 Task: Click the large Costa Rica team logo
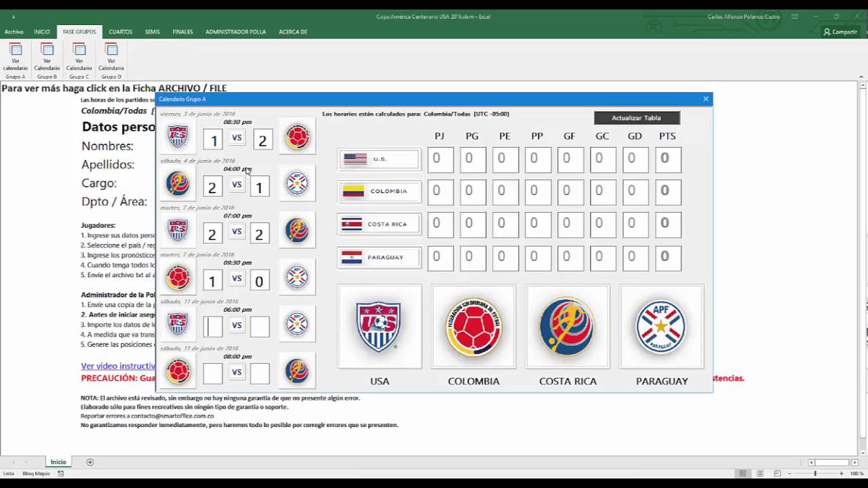point(568,327)
